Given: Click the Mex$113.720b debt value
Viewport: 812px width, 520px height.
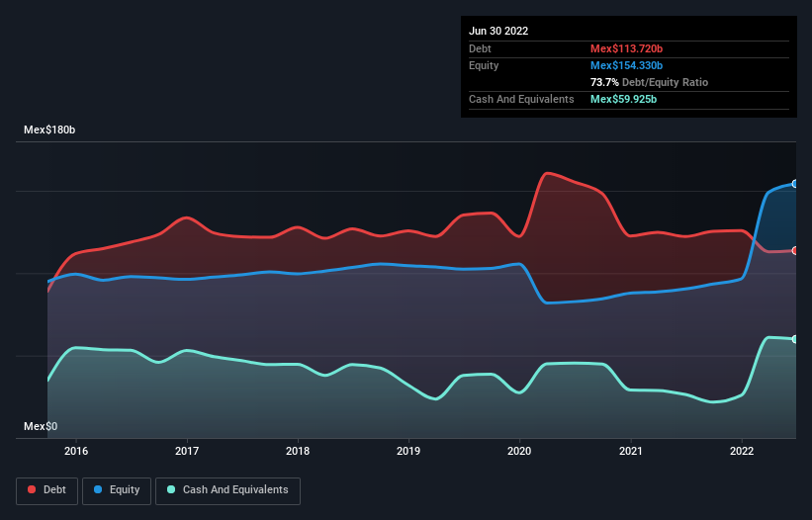Looking at the screenshot, I should click(x=627, y=48).
